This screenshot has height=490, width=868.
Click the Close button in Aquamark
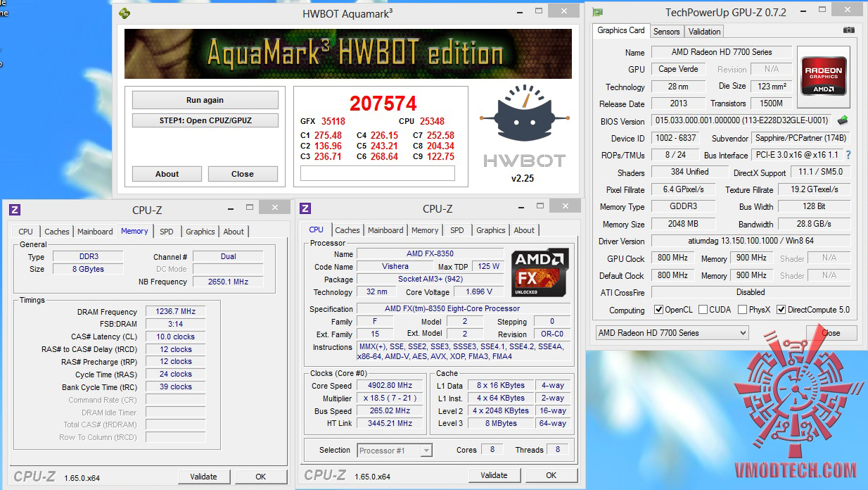(243, 174)
